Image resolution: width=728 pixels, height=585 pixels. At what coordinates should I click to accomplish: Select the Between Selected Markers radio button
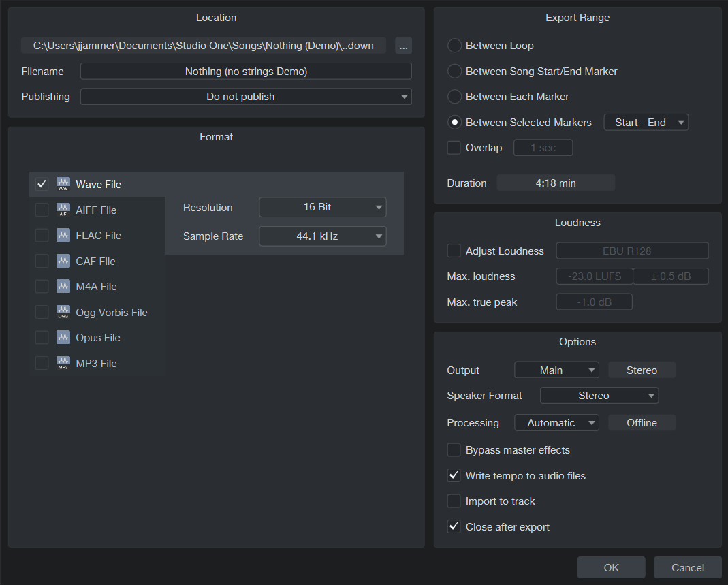[454, 122]
